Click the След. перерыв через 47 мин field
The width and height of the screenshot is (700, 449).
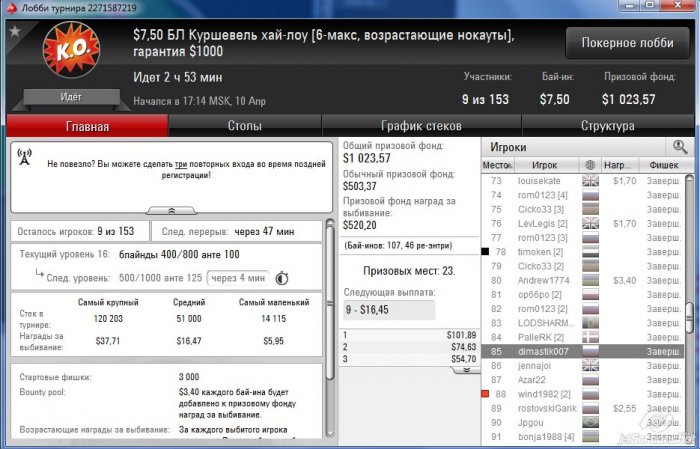tap(237, 231)
